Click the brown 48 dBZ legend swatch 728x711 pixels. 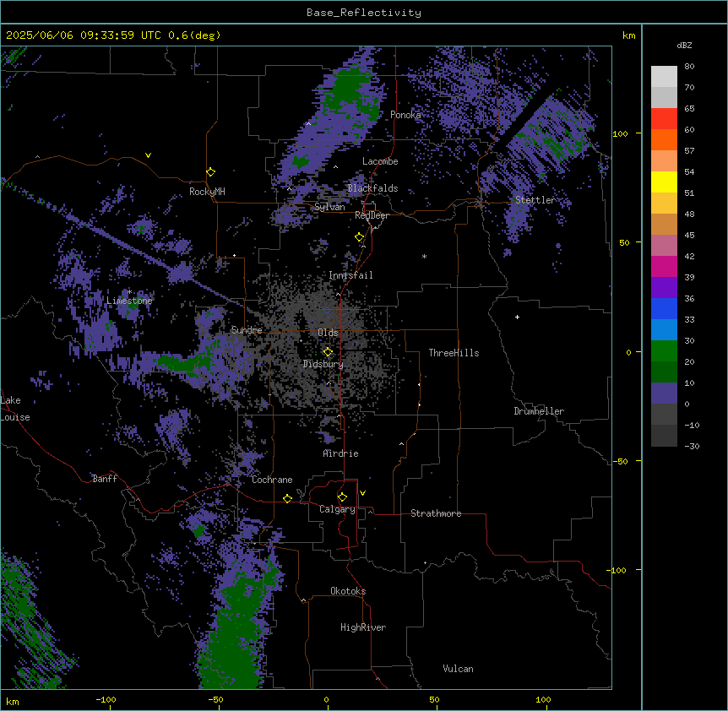[664, 224]
